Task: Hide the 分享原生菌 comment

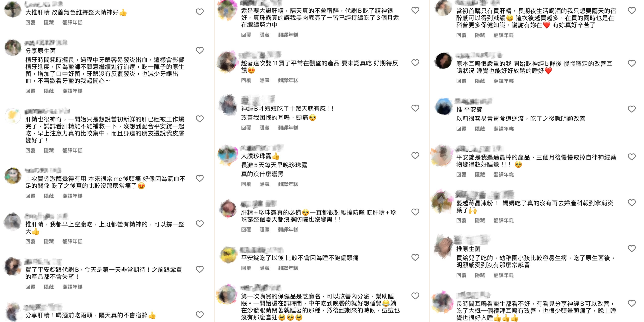Action: pos(49,91)
